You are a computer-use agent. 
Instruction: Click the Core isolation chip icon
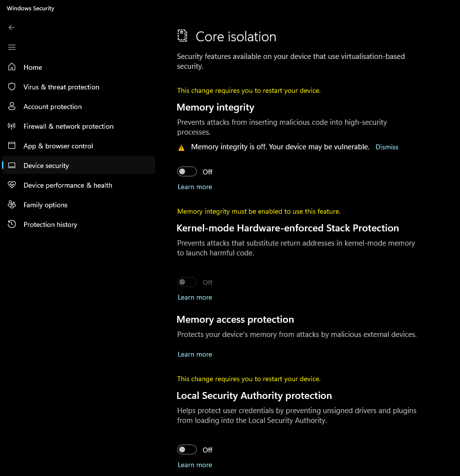coord(182,36)
